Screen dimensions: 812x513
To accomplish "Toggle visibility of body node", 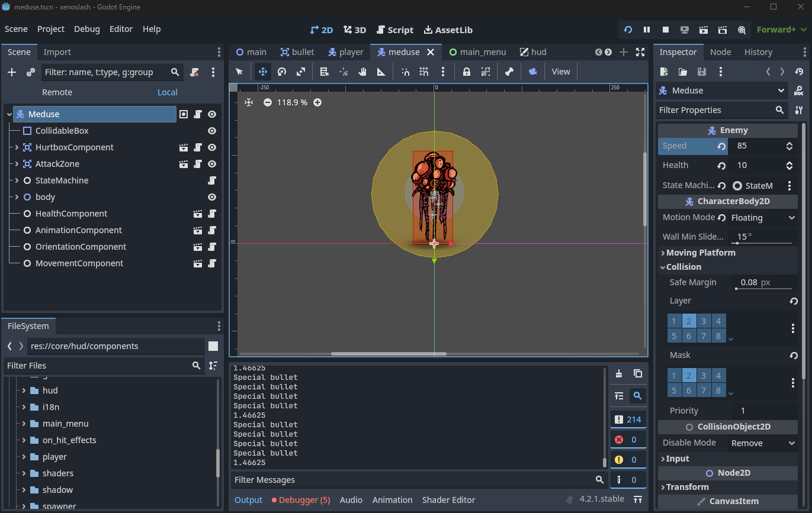I will (212, 197).
